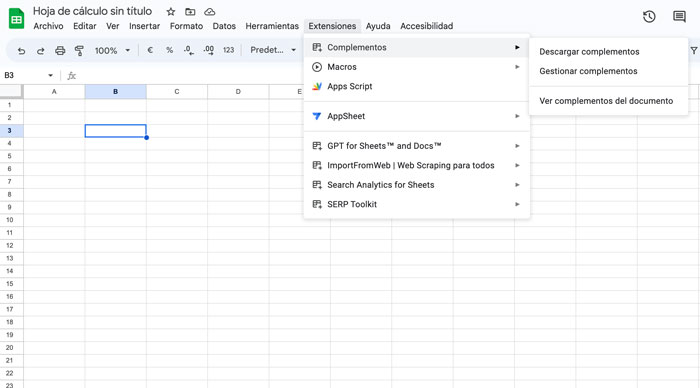
Task: Increase decimal places
Action: pos(208,50)
